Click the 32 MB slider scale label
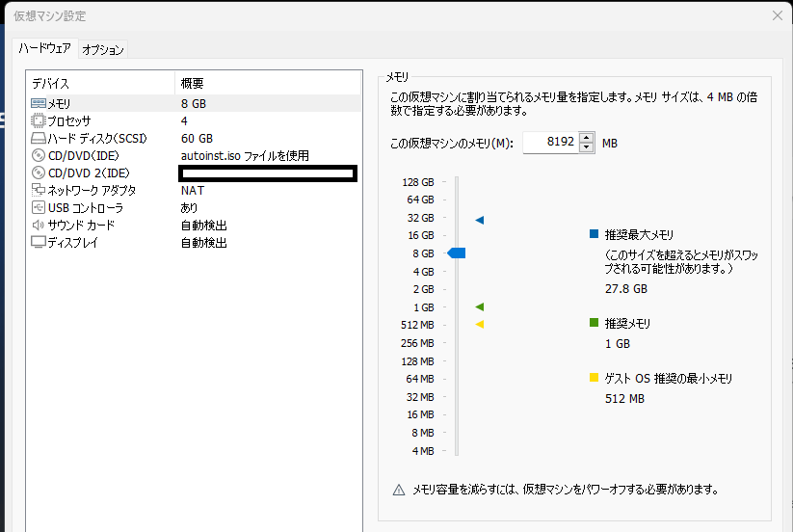793x532 pixels. [420, 397]
